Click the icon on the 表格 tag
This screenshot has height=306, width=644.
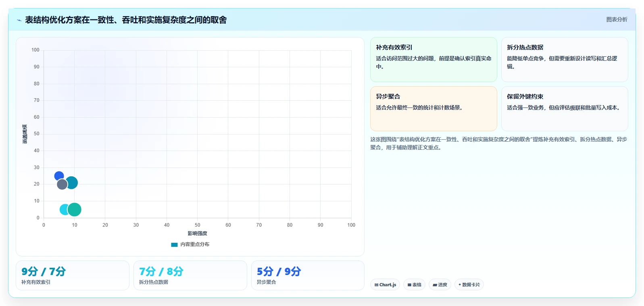coord(409,285)
